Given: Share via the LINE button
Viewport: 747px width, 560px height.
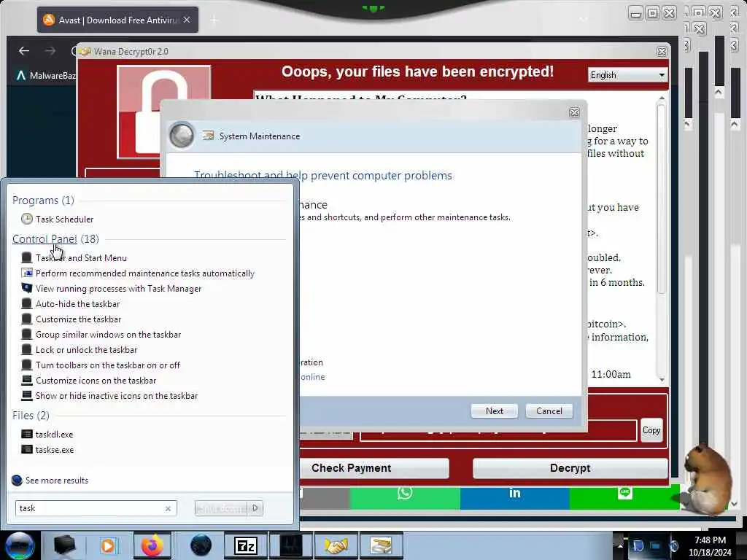Looking at the screenshot, I should click(x=624, y=493).
